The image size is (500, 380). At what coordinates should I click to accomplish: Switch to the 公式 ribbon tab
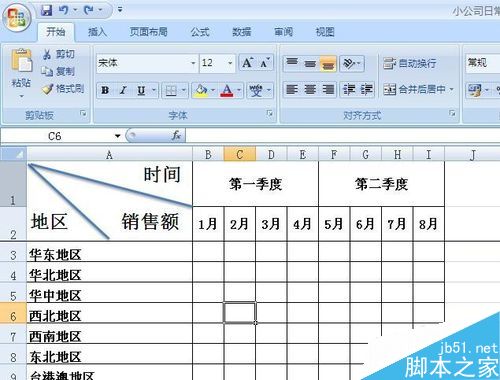click(x=200, y=32)
